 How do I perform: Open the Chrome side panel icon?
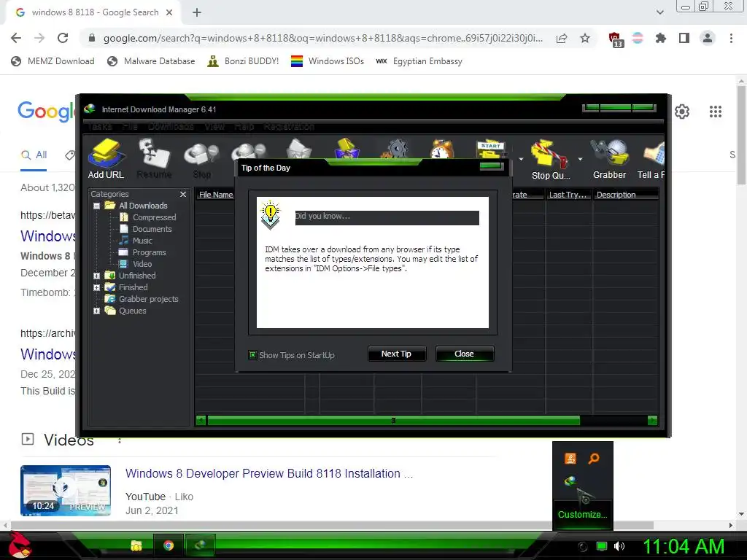[684, 38]
